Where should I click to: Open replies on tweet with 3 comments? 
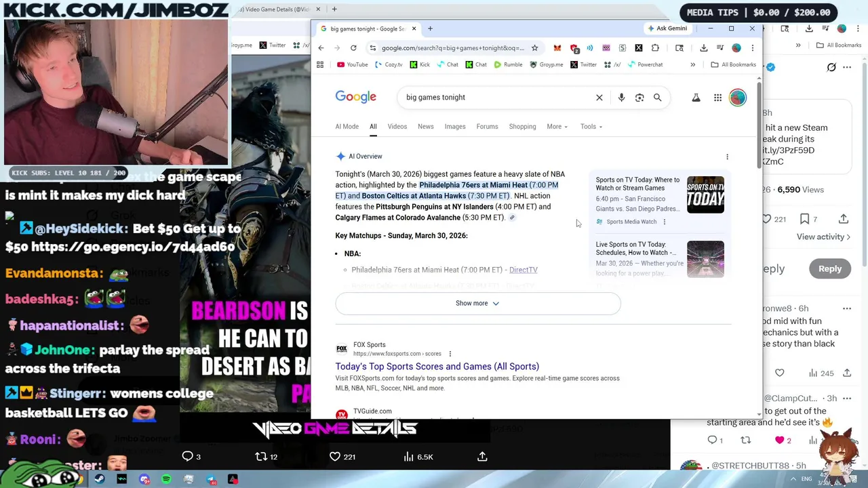(187, 457)
